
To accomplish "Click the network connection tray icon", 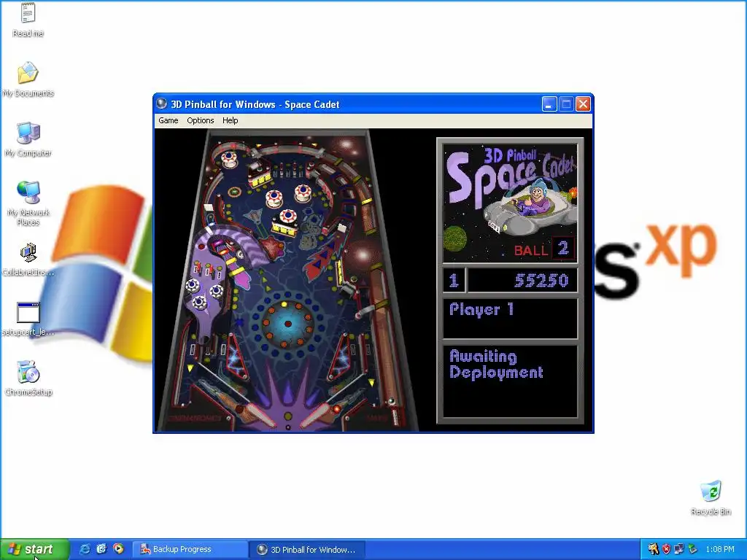I will click(x=679, y=549).
